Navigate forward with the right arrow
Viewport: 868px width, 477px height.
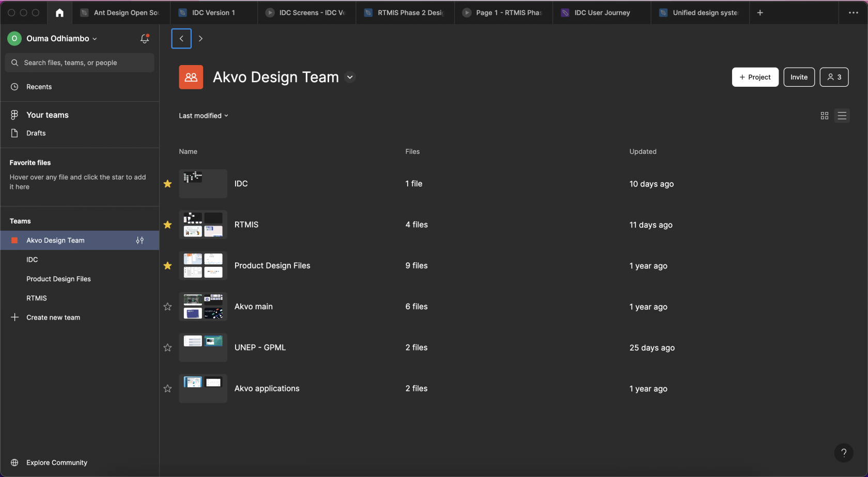pos(200,38)
